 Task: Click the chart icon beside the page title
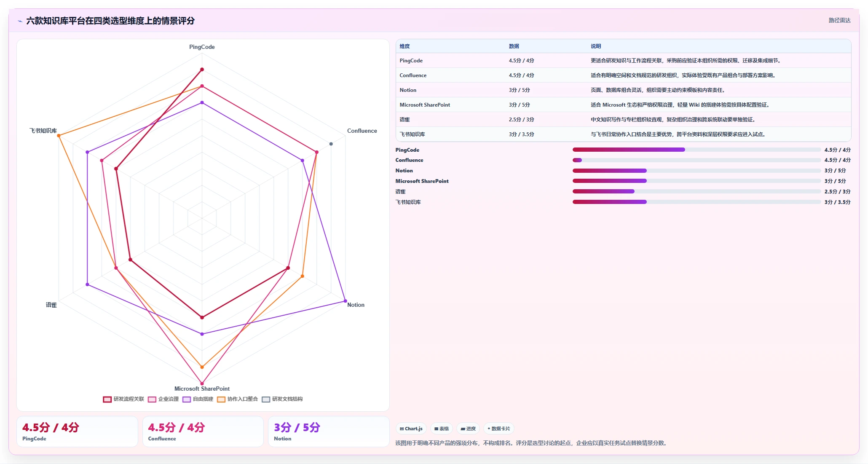tap(20, 21)
